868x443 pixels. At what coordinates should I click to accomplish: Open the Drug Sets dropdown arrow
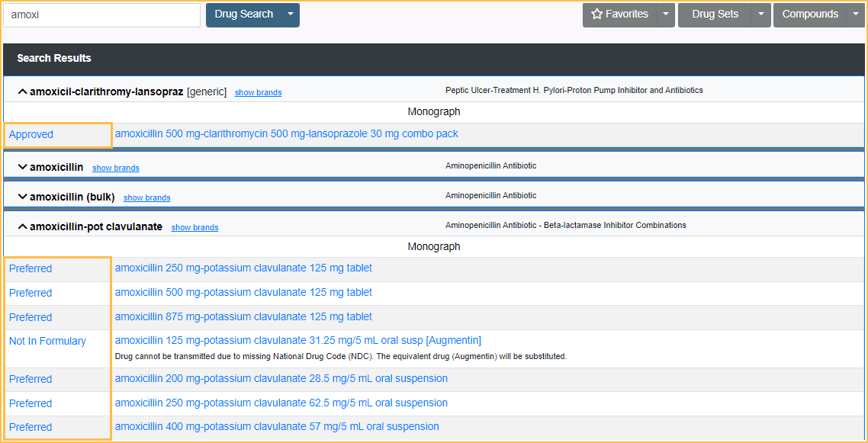tap(761, 14)
